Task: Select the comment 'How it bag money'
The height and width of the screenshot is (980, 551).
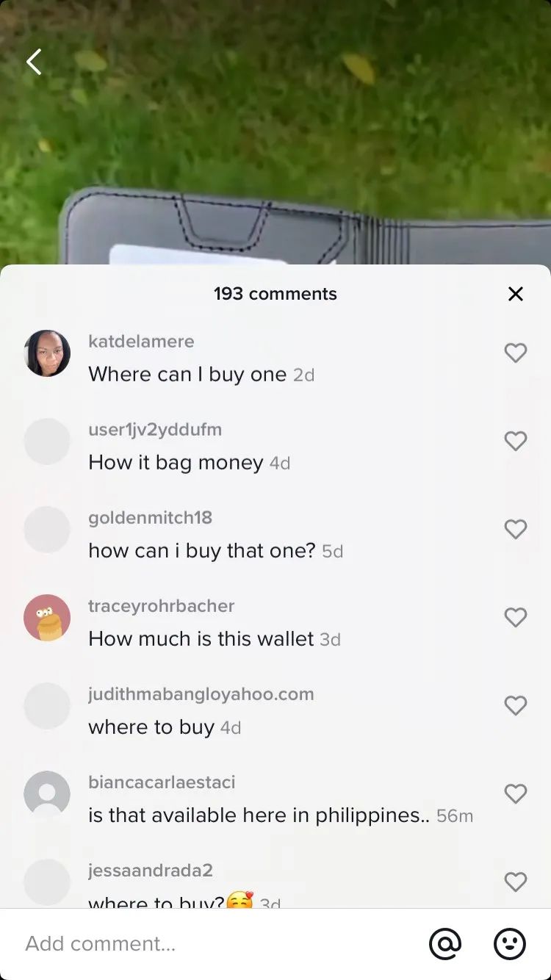Action: coord(176,463)
